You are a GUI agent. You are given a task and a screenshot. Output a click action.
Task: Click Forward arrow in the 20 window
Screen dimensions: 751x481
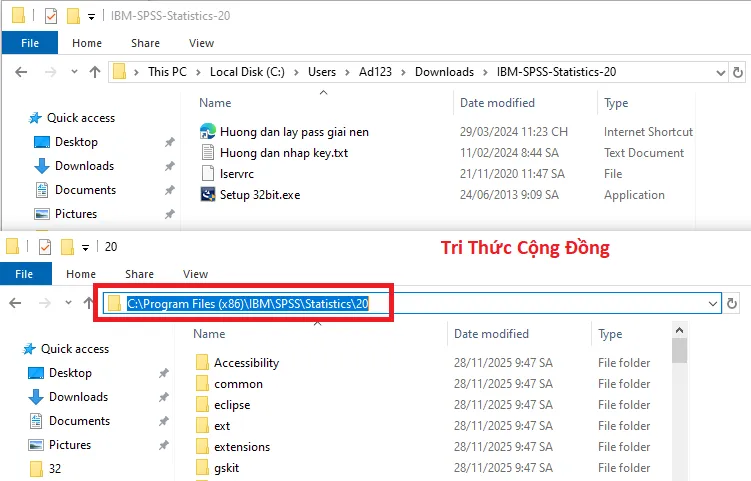45,303
